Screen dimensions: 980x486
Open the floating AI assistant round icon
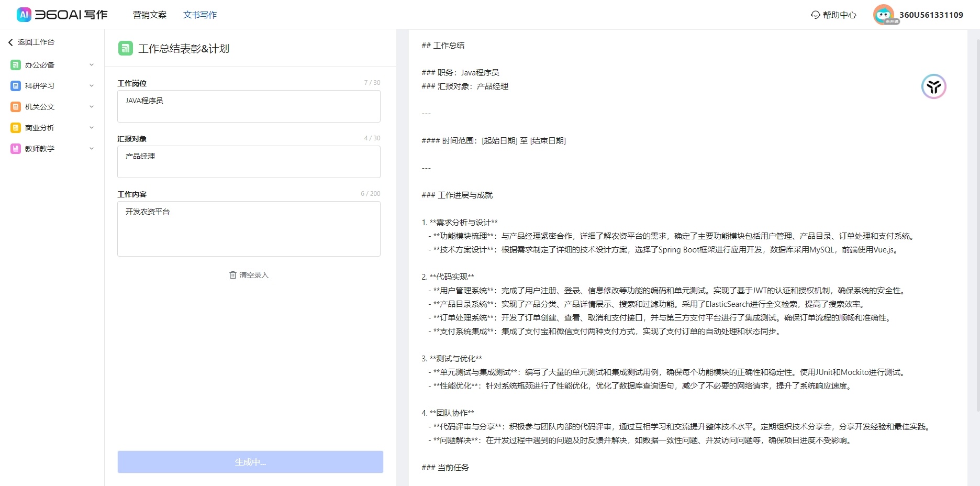click(933, 87)
